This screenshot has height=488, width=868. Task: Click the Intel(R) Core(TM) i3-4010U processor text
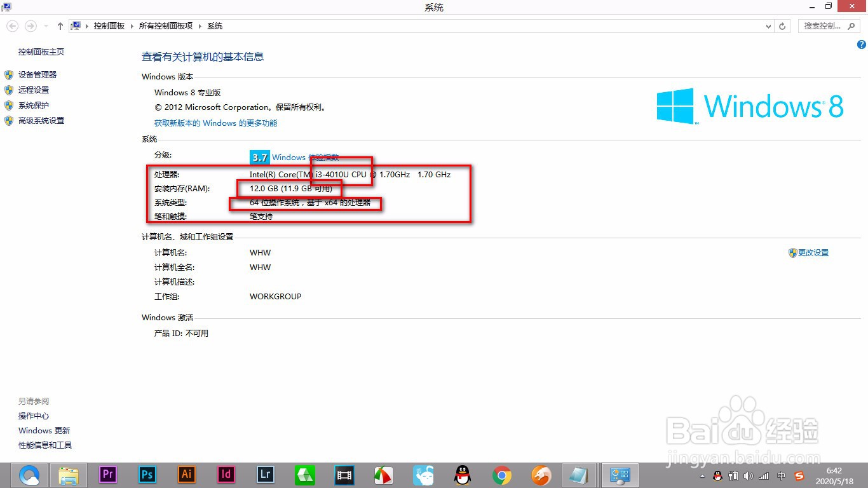point(350,174)
